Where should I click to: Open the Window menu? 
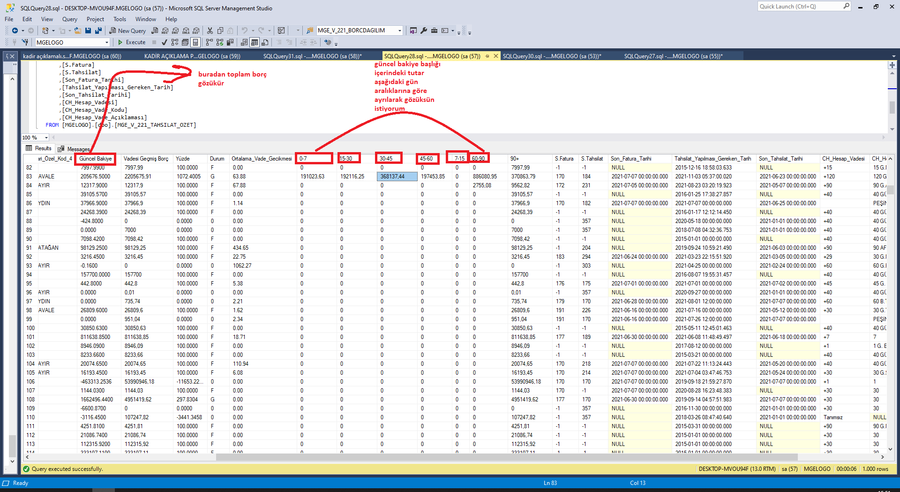point(146,19)
